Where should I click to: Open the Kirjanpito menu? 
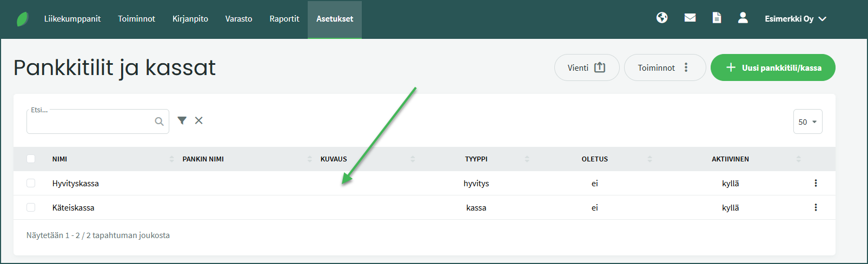(x=190, y=19)
